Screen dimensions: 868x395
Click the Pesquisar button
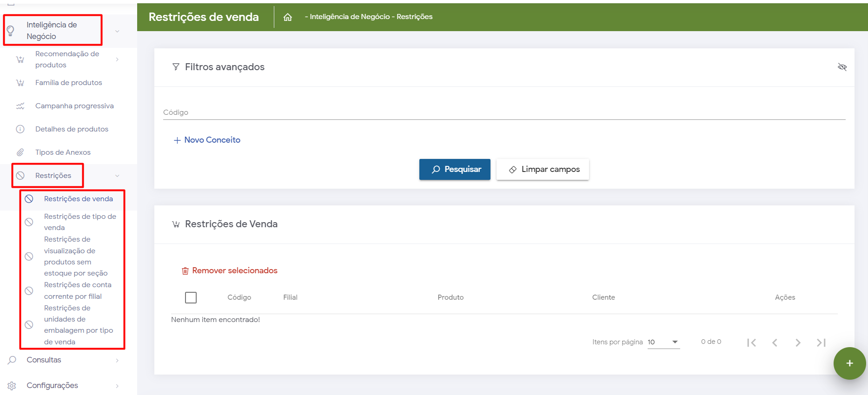[455, 169]
